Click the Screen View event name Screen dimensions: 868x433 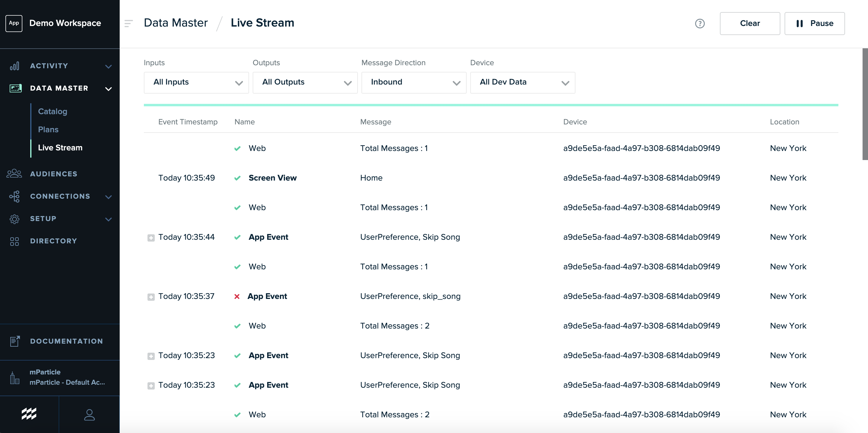[273, 178]
